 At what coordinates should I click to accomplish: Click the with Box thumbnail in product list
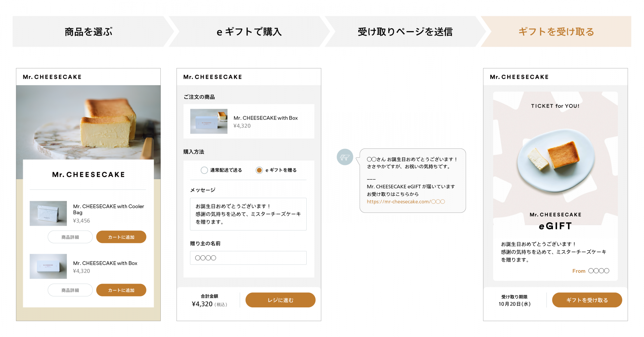click(48, 266)
